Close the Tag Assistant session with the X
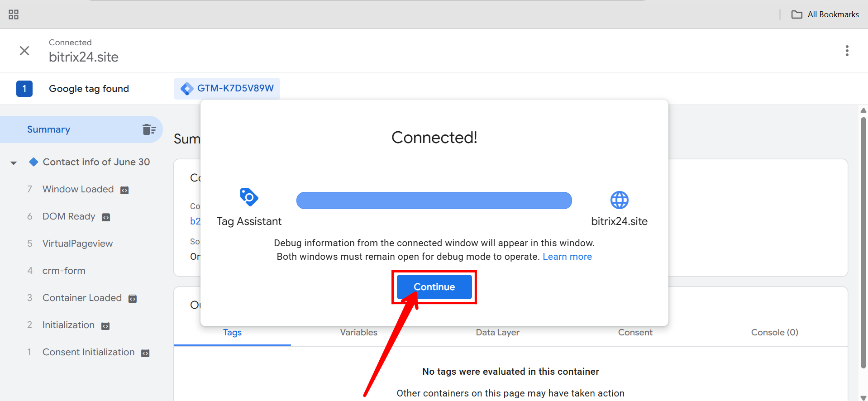The height and width of the screenshot is (401, 868). click(24, 51)
